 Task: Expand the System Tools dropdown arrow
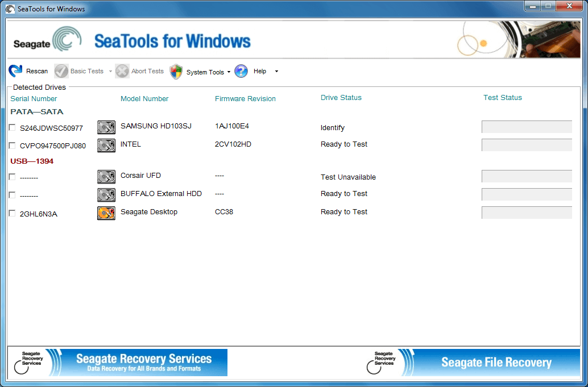(x=230, y=72)
